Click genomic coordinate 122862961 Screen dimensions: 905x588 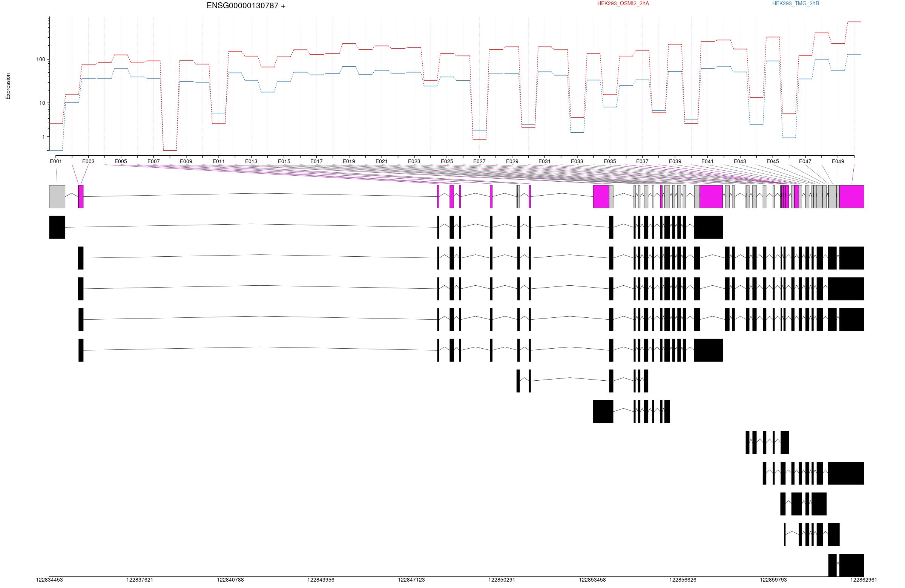coord(864,580)
